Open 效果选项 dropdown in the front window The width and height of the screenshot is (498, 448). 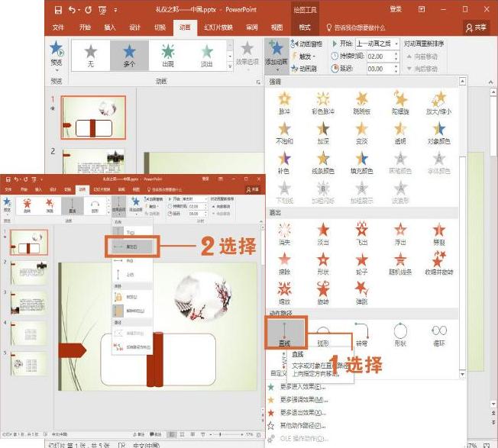pyautogui.click(x=119, y=205)
